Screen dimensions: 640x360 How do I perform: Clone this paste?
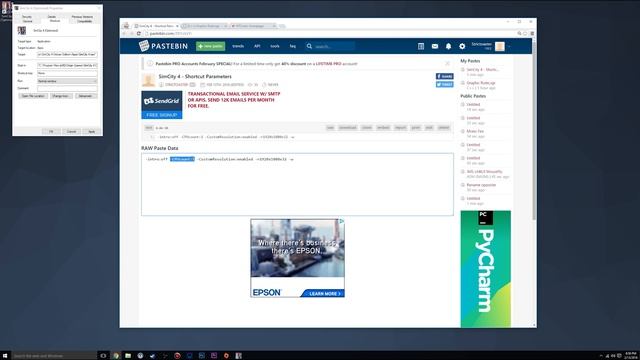pyautogui.click(x=367, y=128)
